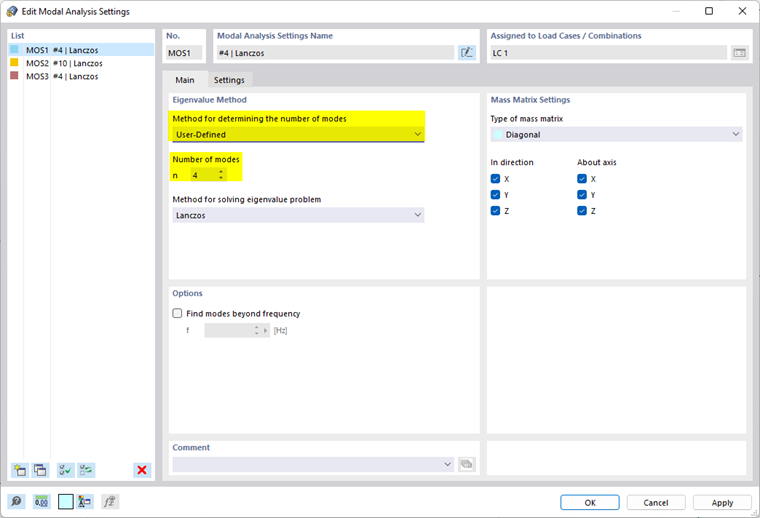This screenshot has width=760, height=518.
Task: Maximize the dialog window
Action: pyautogui.click(x=709, y=11)
